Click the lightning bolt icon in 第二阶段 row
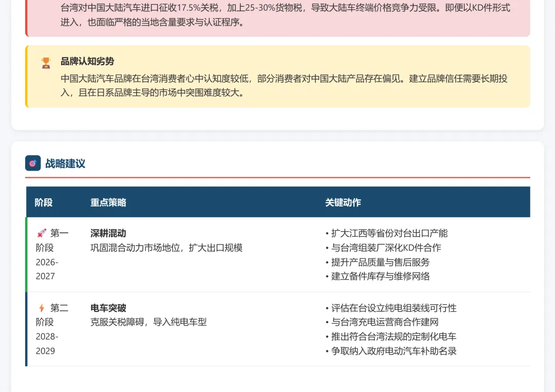 (42, 308)
